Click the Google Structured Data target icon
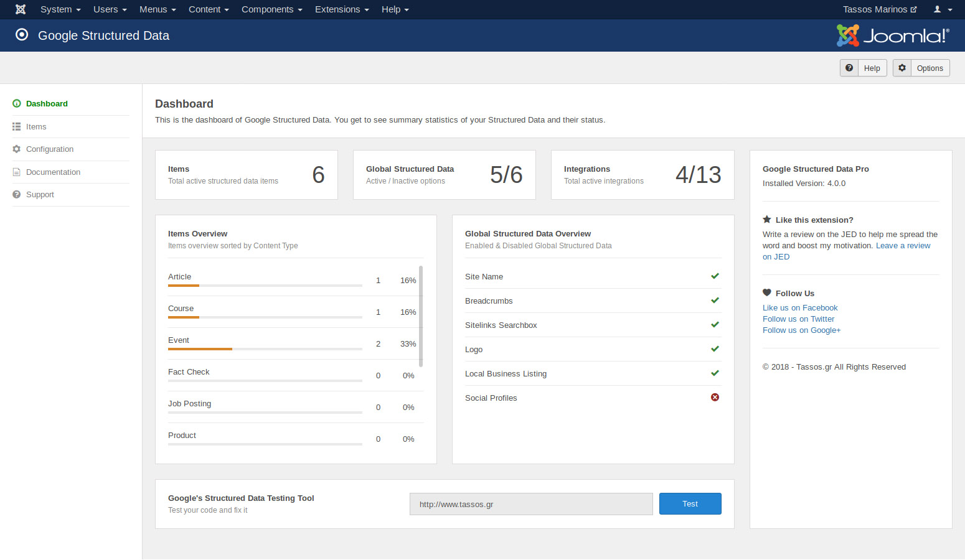Viewport: 965px width, 560px height. [22, 35]
